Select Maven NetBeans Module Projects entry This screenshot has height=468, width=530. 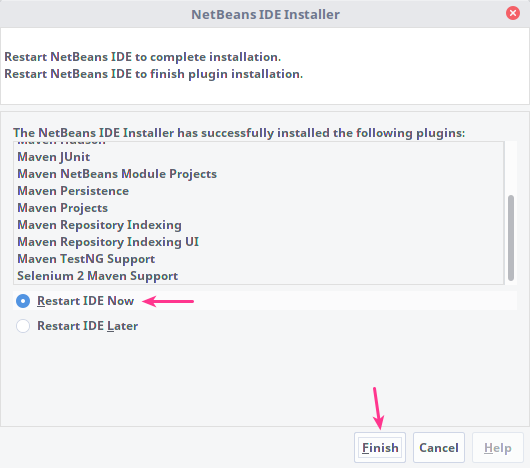tap(259, 174)
